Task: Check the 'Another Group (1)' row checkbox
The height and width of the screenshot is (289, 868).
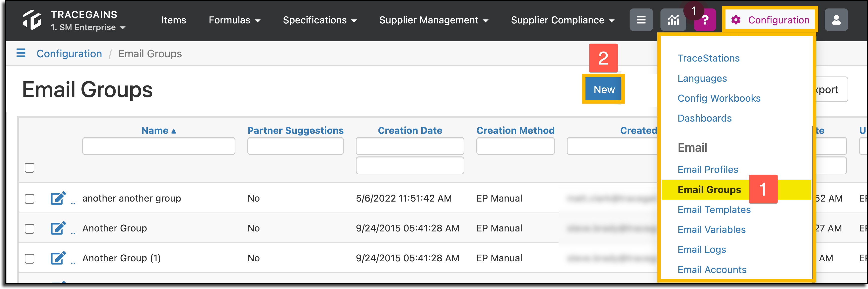Action: pyautogui.click(x=30, y=259)
